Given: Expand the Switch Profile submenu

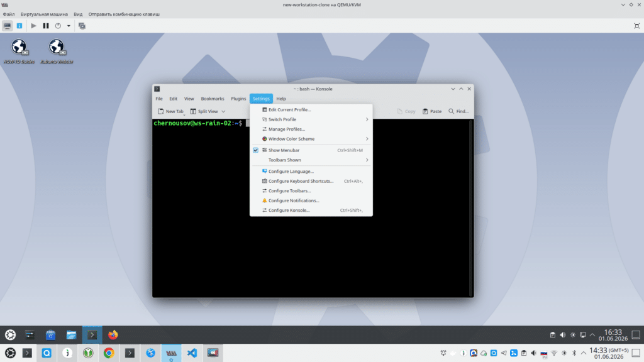Looking at the screenshot, I should click(311, 119).
